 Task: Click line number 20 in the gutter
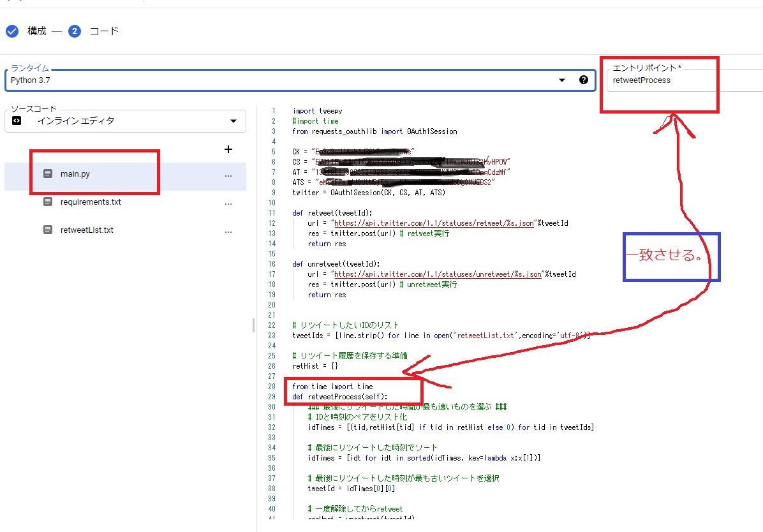pyautogui.click(x=272, y=305)
